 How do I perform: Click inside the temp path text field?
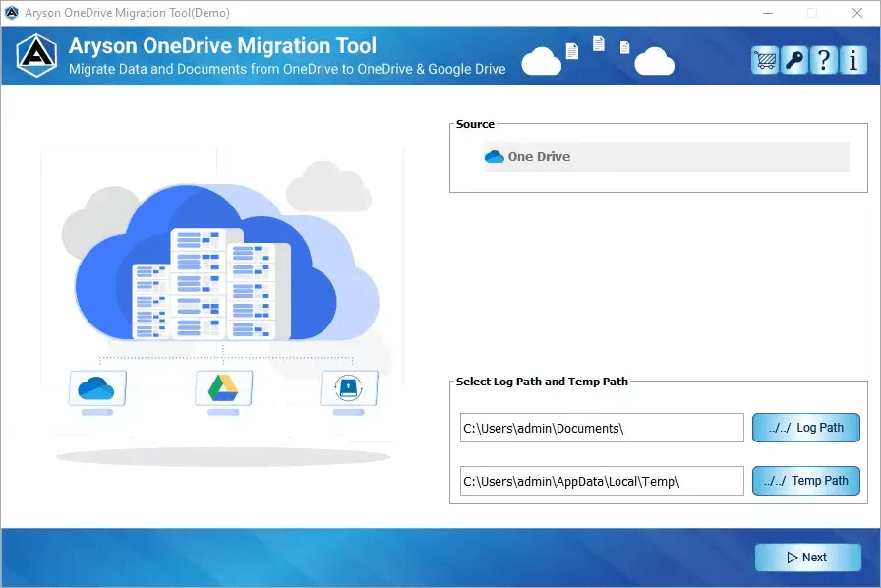600,481
